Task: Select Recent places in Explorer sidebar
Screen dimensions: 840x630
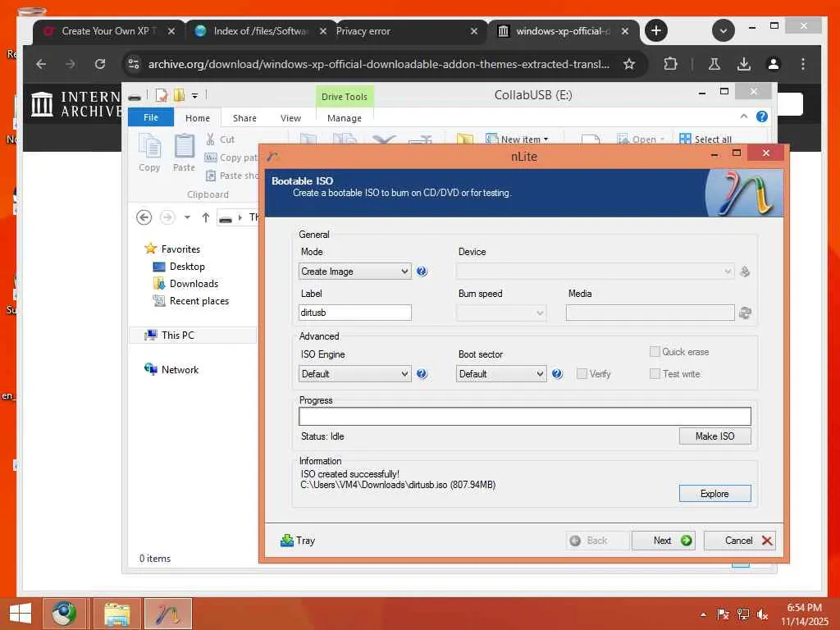Action: (x=191, y=301)
